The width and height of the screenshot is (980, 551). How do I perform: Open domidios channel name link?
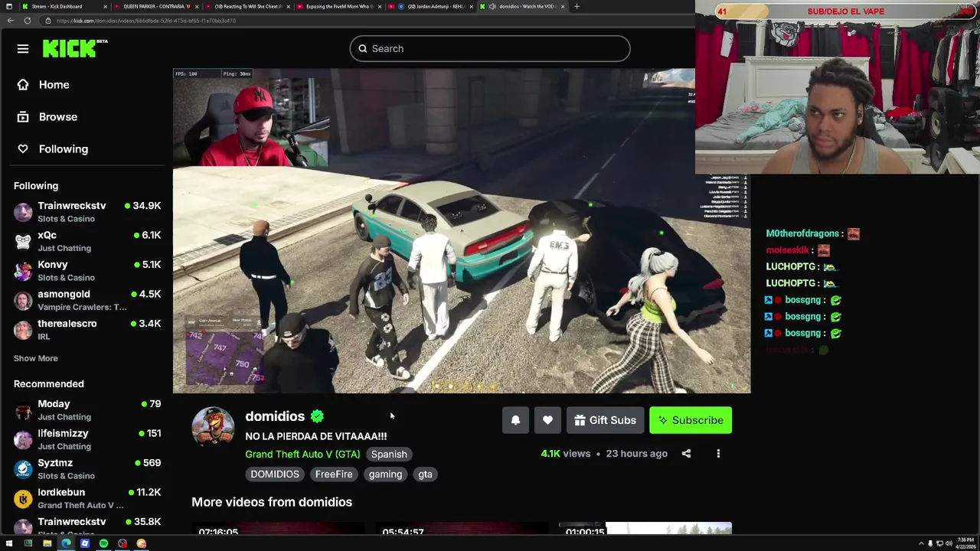[275, 416]
